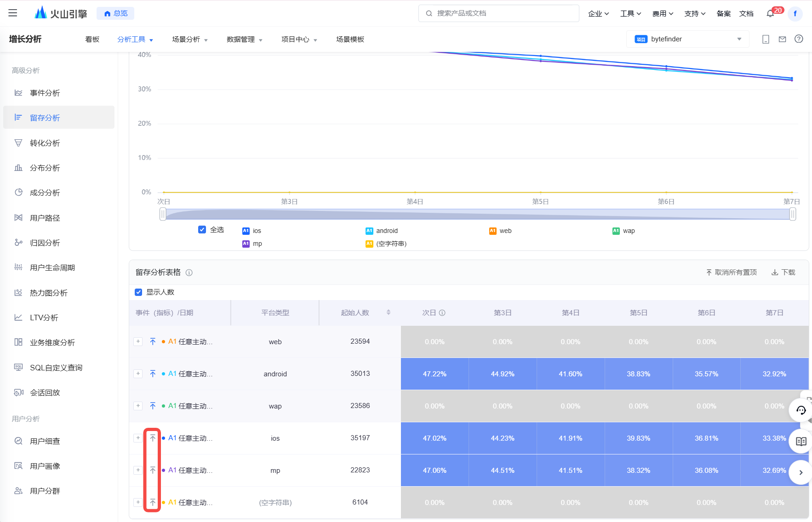The height and width of the screenshot is (522, 812).
Task: Expand the mp table row
Action: (138, 470)
